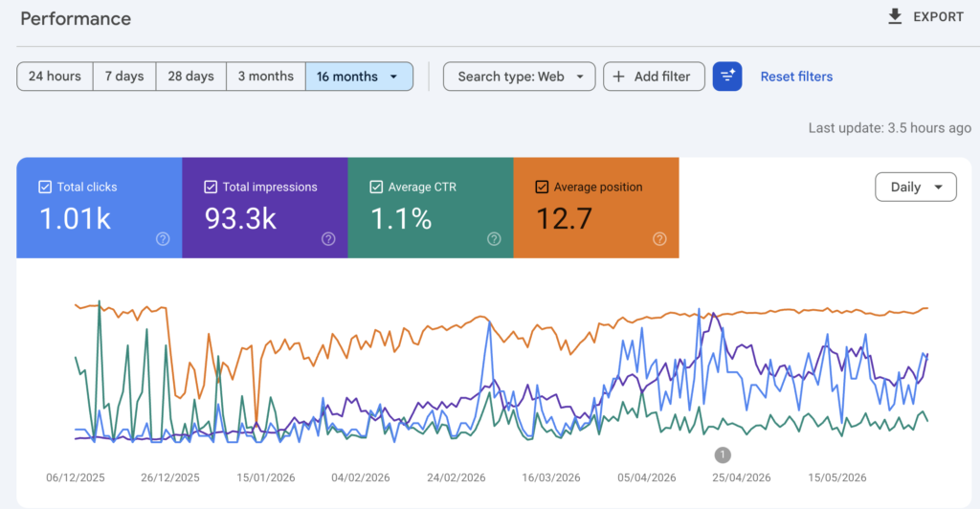Image resolution: width=980 pixels, height=509 pixels.
Task: Select the 28 days date range
Action: pyautogui.click(x=190, y=77)
